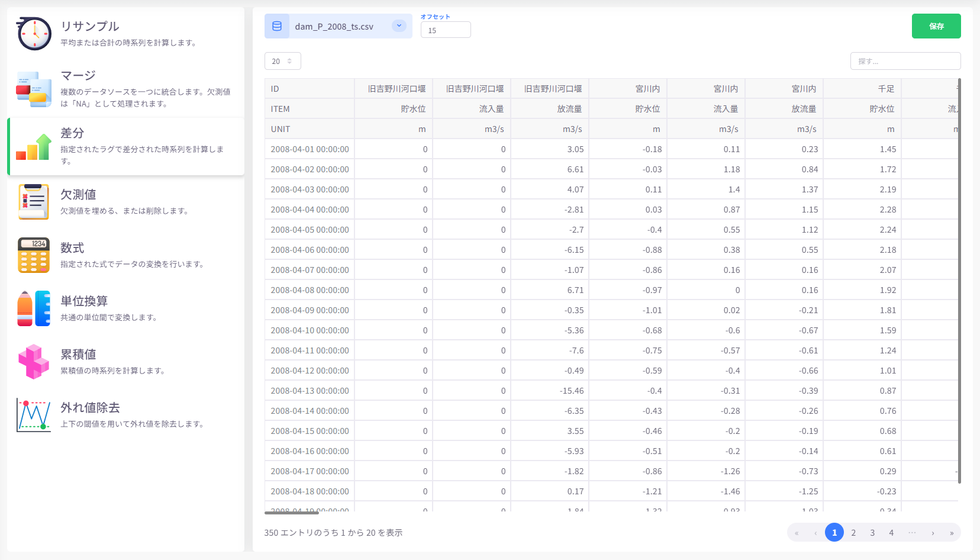Open the 数式 menu item
The image size is (980, 560).
125,255
